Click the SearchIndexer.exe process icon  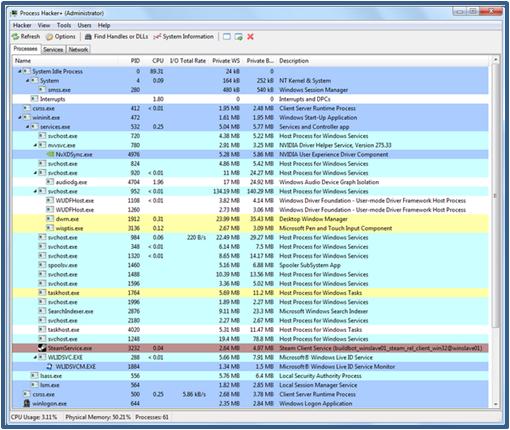[42, 311]
